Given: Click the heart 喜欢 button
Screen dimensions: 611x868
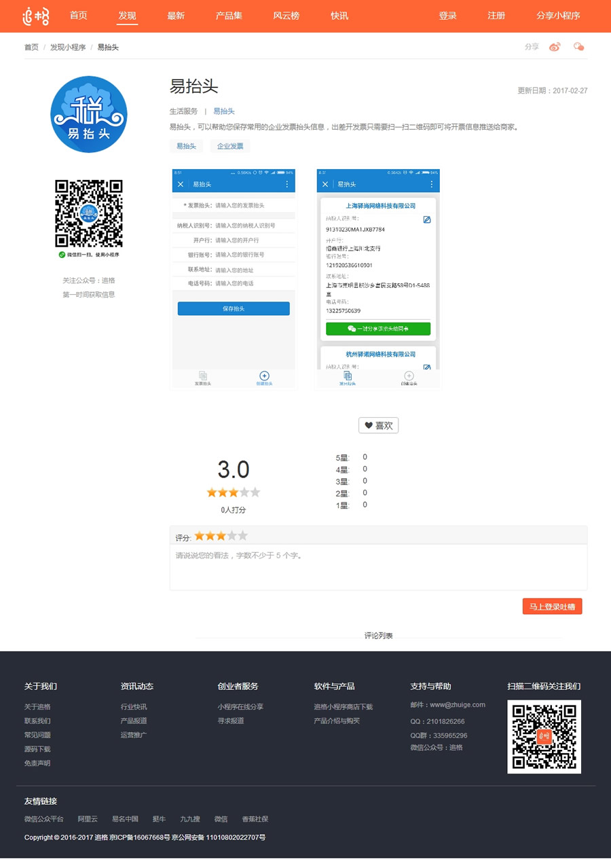Looking at the screenshot, I should point(378,425).
